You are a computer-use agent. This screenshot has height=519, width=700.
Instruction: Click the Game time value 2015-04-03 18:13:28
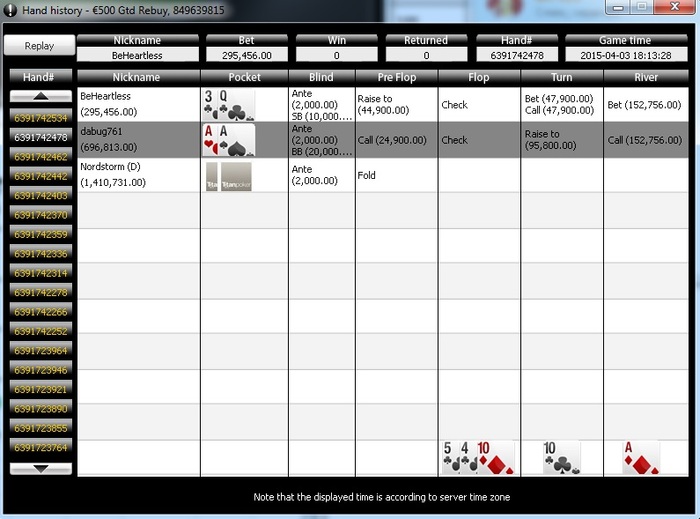(x=626, y=55)
